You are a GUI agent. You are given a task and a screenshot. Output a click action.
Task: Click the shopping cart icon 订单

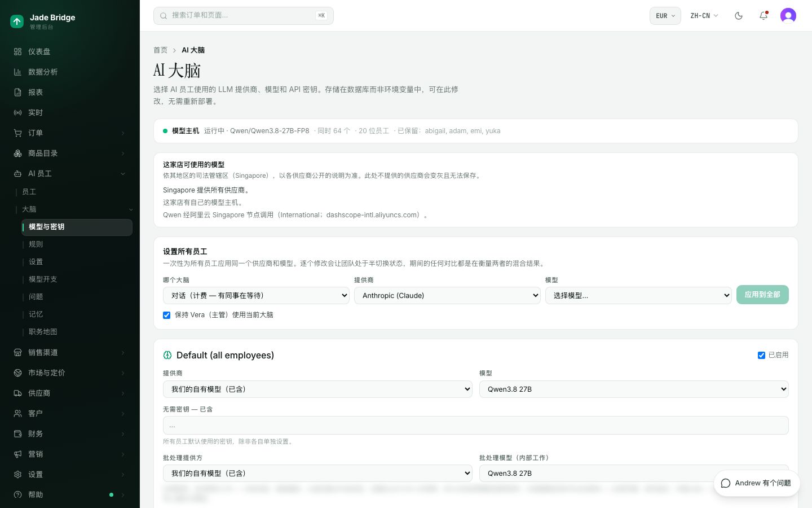coord(17,133)
